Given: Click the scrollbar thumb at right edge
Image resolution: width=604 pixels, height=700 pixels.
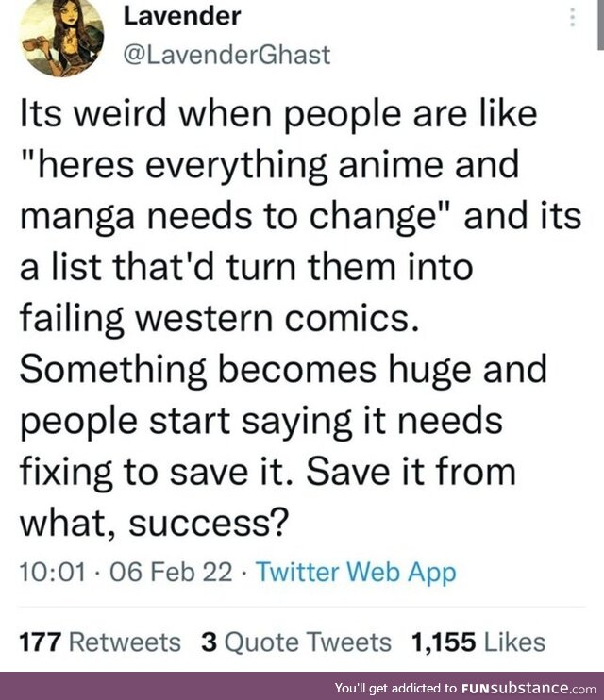Looking at the screenshot, I should click(600, 25).
